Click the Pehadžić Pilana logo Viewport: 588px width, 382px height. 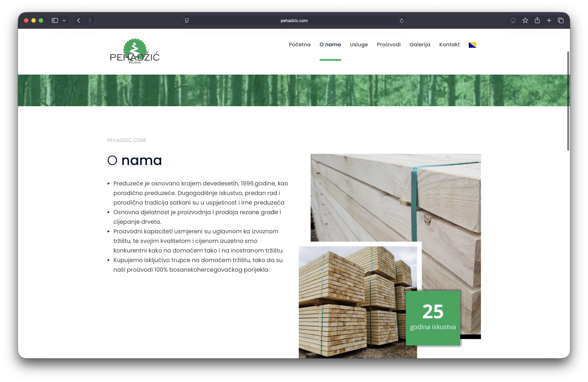click(135, 51)
